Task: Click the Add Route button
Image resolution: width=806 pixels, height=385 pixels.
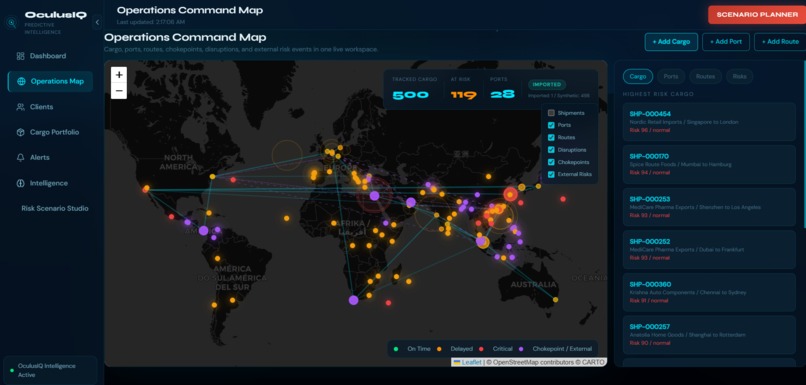Action: (780, 42)
